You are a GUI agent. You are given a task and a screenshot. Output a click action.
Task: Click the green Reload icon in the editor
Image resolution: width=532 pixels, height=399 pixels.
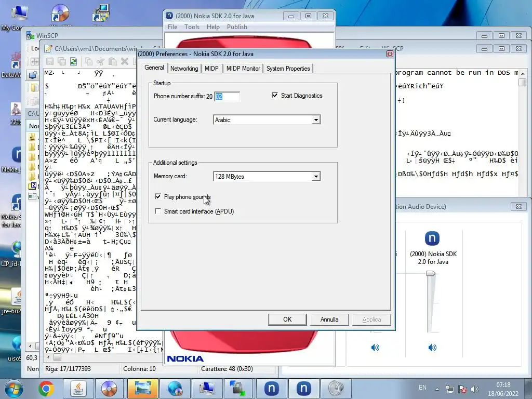pos(73,61)
